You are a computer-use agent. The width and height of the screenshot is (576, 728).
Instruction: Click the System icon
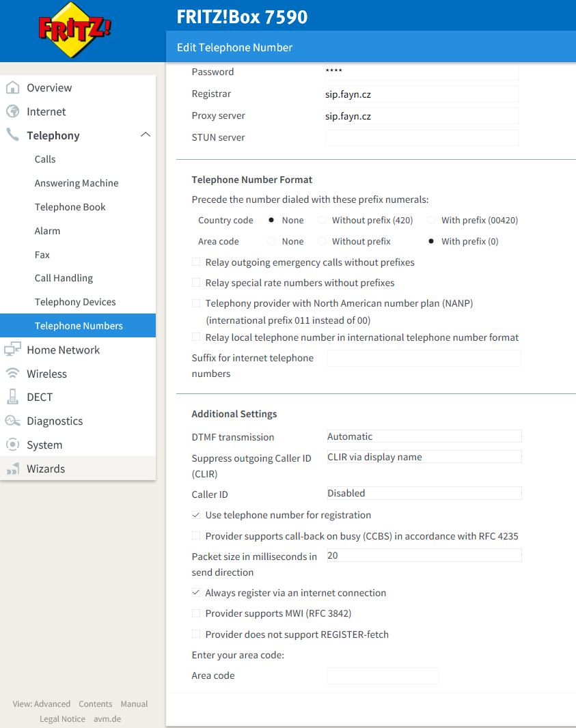click(x=12, y=445)
